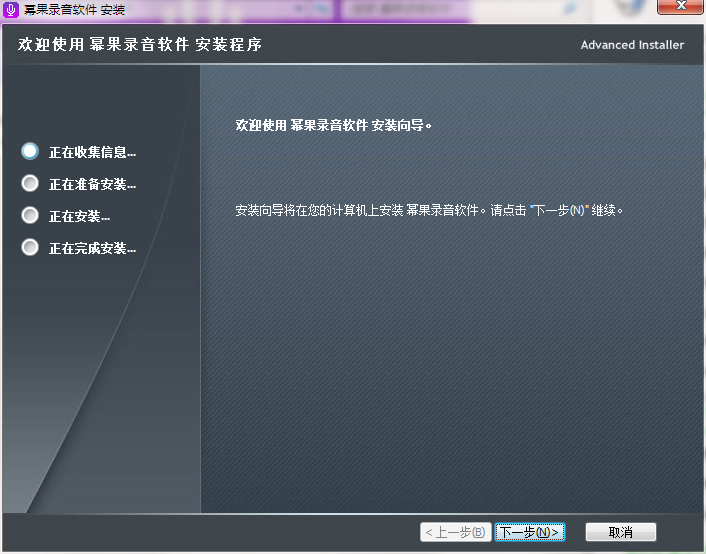Click the 下一步(N) button to continue
The height and width of the screenshot is (554, 706).
coord(530,532)
